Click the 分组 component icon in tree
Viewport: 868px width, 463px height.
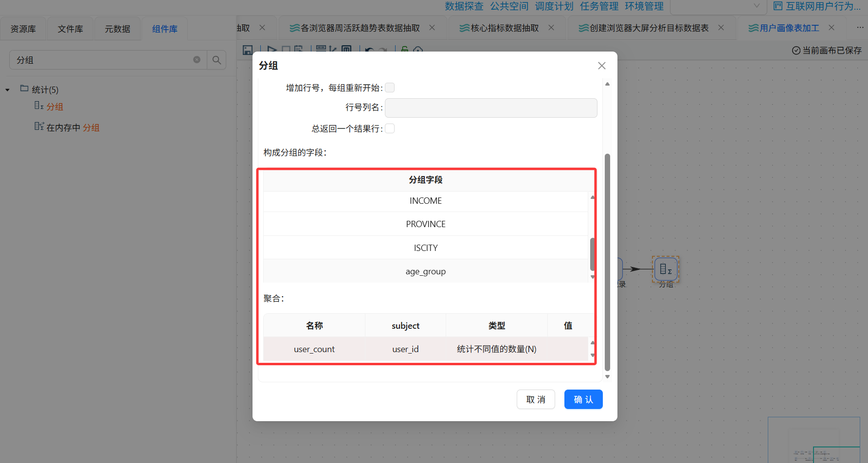coord(39,106)
